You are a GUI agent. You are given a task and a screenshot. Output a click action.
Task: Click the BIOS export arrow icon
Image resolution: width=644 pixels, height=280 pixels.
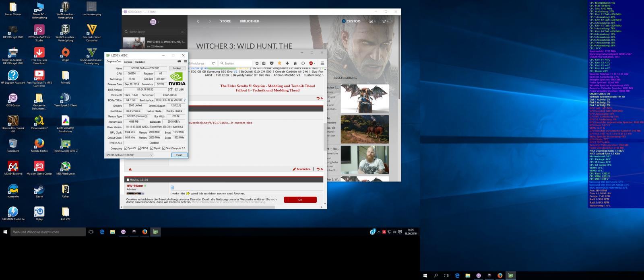click(170, 90)
